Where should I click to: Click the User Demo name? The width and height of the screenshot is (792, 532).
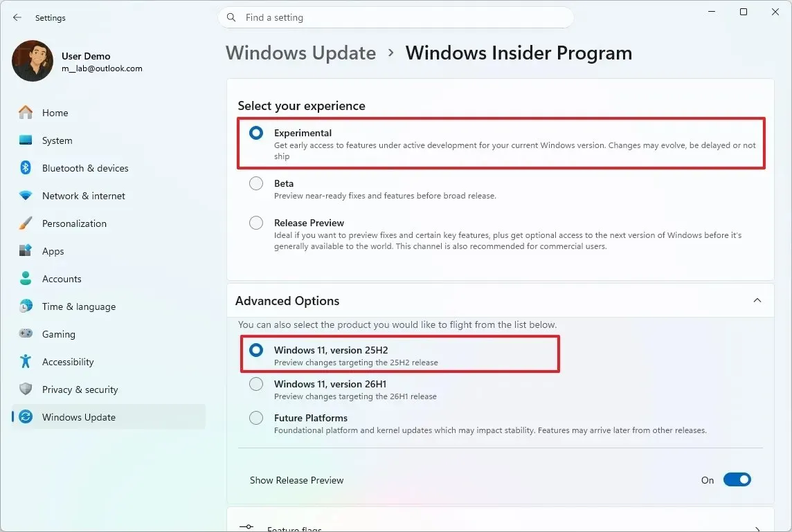pyautogui.click(x=86, y=56)
